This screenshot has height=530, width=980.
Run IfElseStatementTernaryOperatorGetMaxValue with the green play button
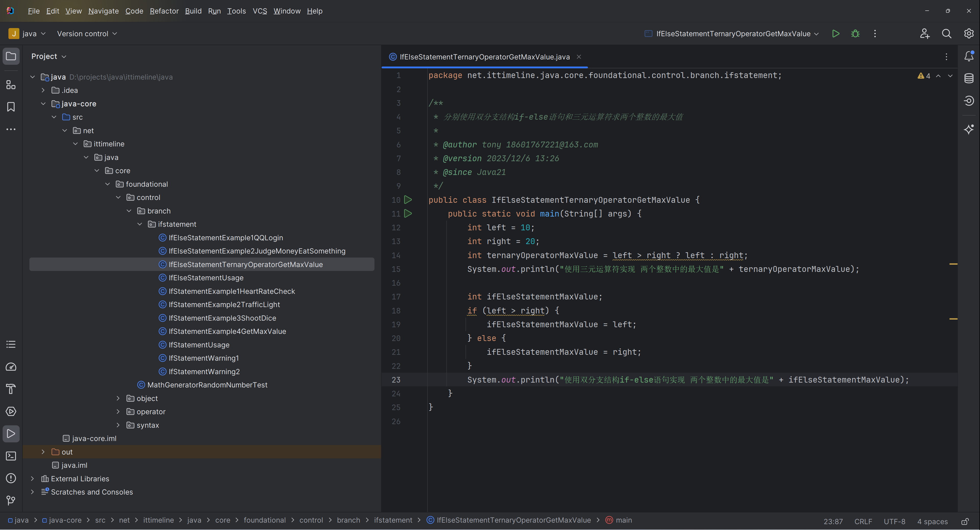click(836, 33)
